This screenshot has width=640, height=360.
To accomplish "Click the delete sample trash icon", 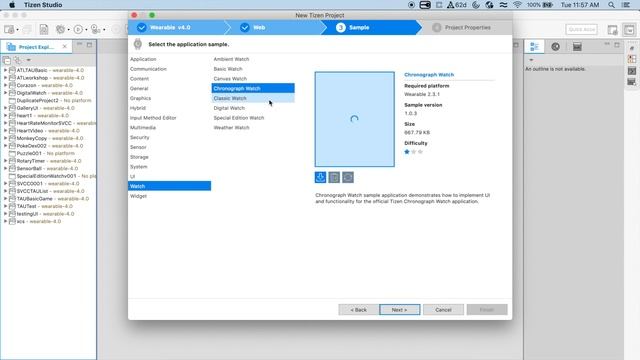I will point(334,177).
